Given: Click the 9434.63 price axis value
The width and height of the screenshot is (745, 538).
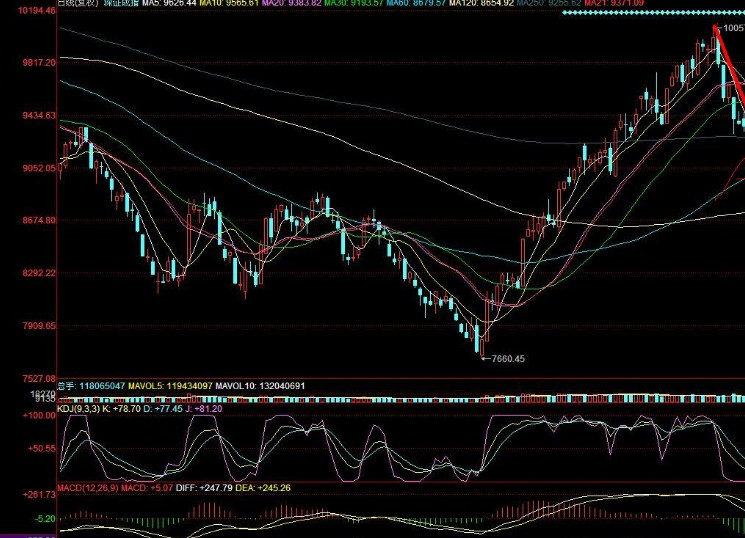Looking at the screenshot, I should tap(39, 115).
